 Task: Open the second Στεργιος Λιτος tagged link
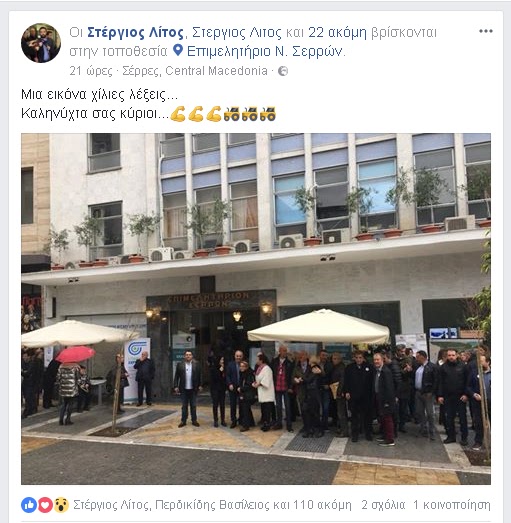(237, 33)
